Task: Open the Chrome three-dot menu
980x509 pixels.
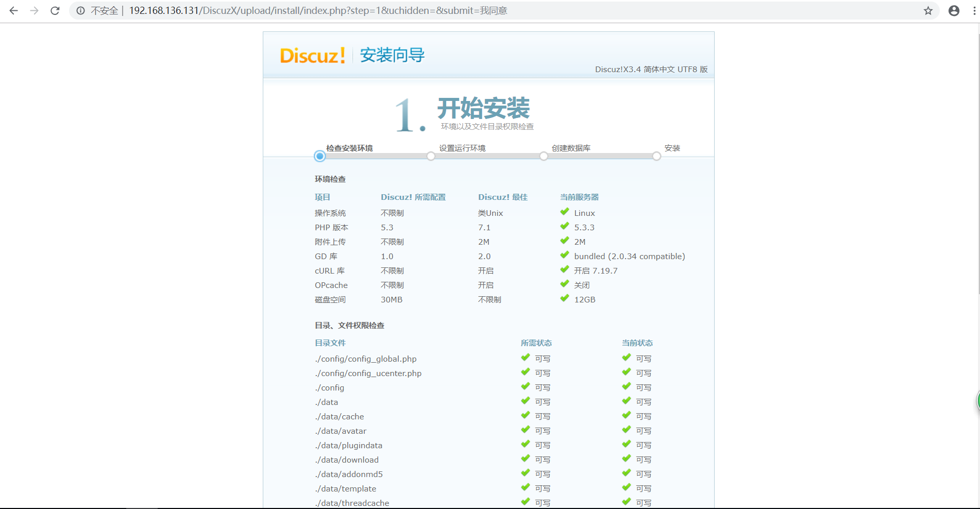Action: (974, 10)
